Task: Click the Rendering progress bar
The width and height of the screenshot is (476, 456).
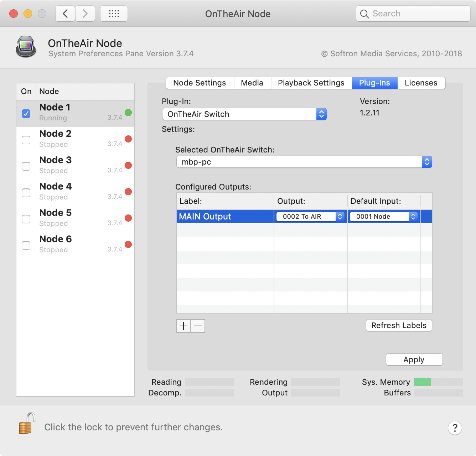Action: [316, 382]
